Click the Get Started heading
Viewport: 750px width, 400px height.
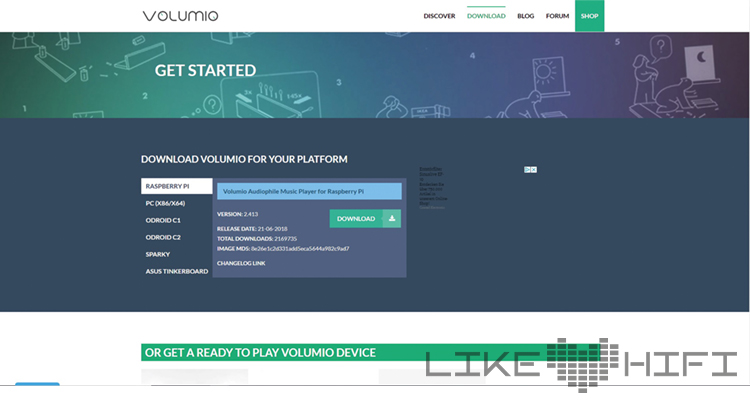(205, 70)
